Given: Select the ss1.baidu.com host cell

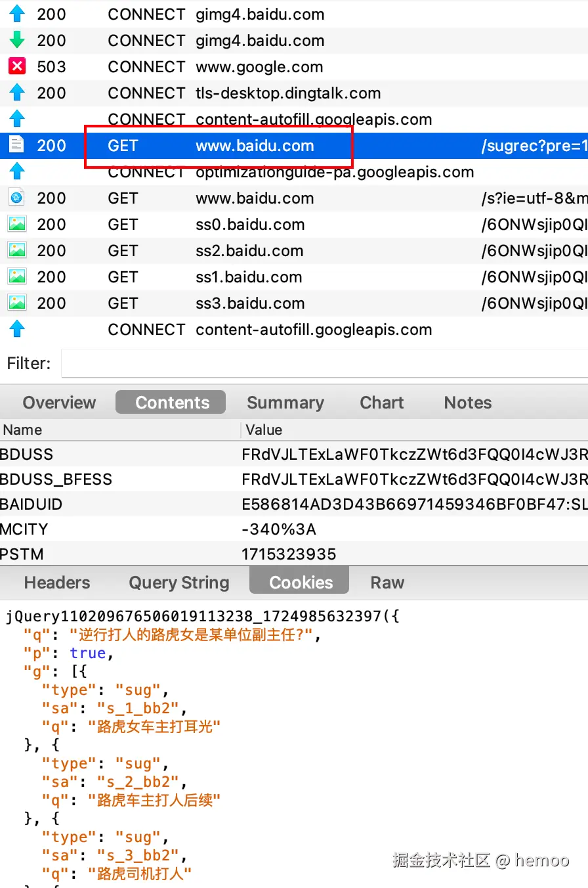Looking at the screenshot, I should click(x=249, y=277).
